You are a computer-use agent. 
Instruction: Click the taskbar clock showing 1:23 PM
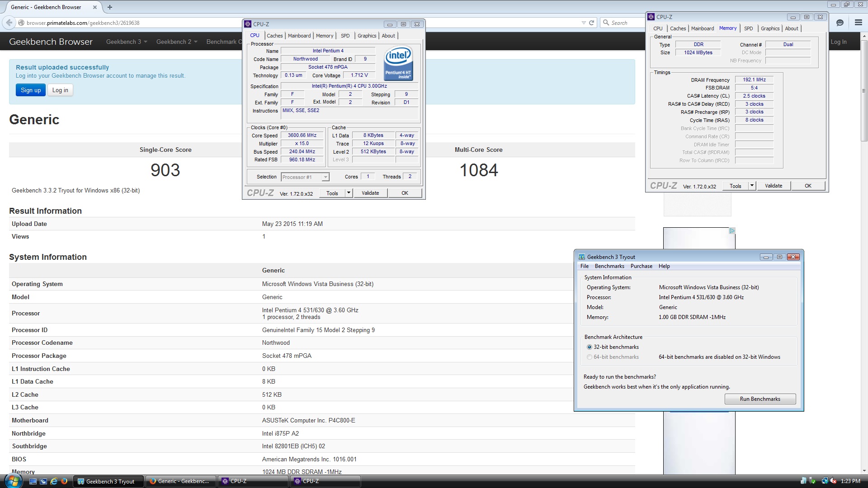coord(850,481)
